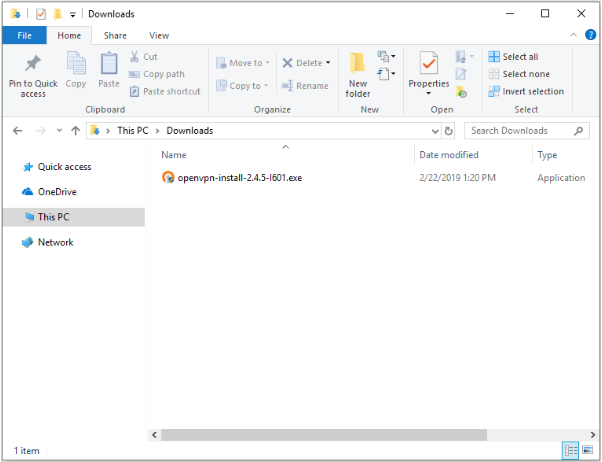
Task: Switch to Large icons view in status bar
Action: click(586, 451)
